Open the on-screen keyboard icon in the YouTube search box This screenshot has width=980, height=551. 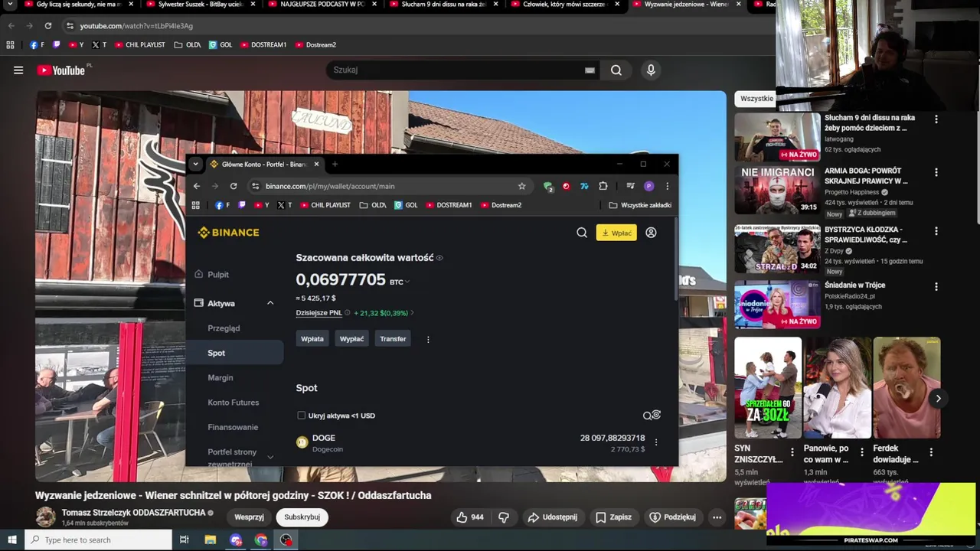[590, 70]
